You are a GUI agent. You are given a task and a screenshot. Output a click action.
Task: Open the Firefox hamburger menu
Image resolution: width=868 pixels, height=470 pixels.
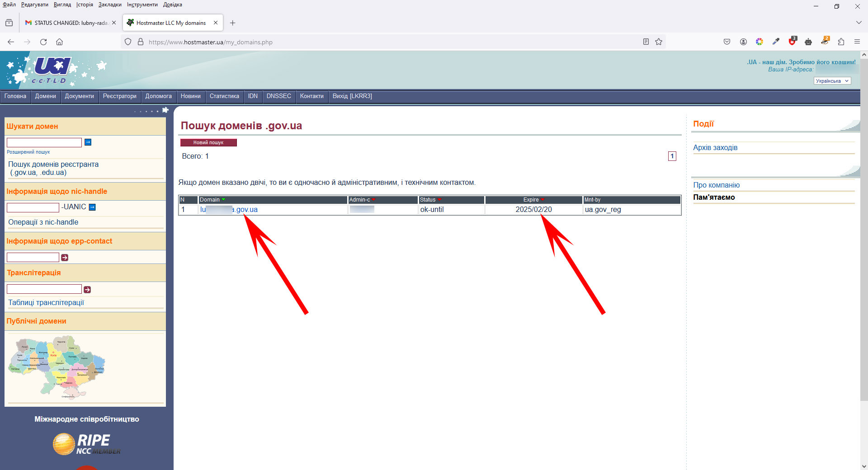(x=857, y=42)
